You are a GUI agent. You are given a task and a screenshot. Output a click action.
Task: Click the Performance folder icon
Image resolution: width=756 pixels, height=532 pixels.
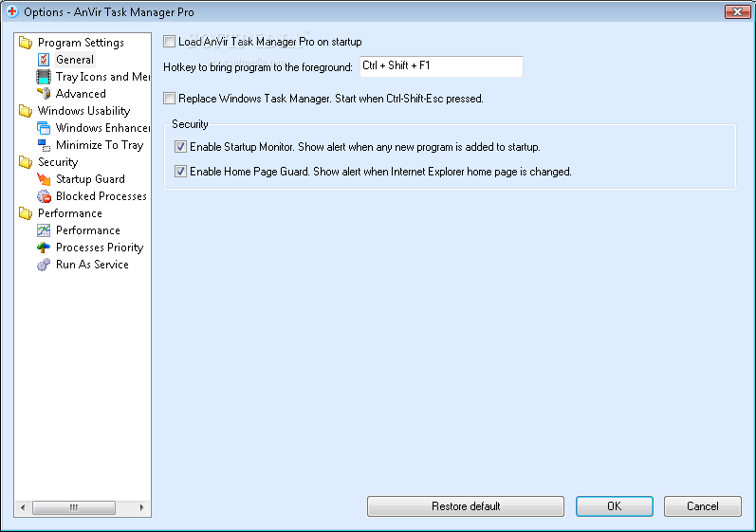[x=26, y=213]
